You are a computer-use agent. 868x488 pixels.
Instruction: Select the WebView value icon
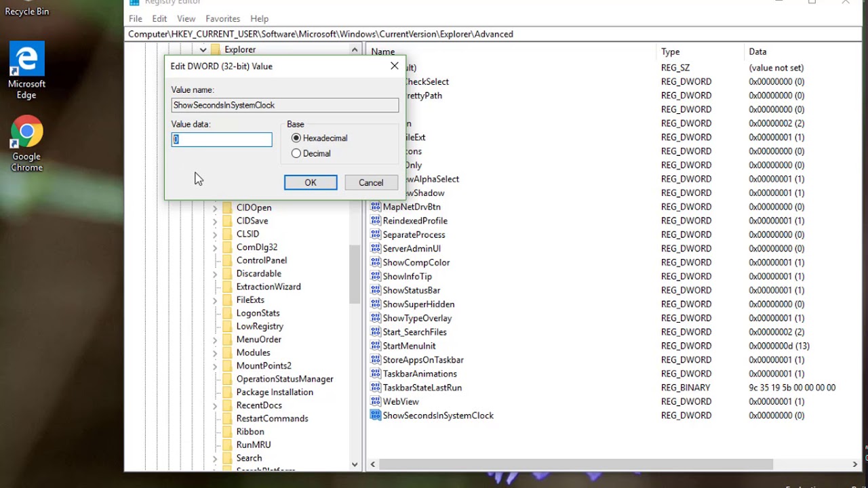pyautogui.click(x=375, y=401)
